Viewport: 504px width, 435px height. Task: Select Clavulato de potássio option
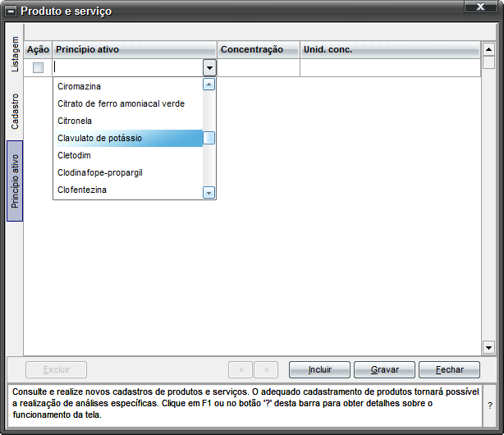128,138
